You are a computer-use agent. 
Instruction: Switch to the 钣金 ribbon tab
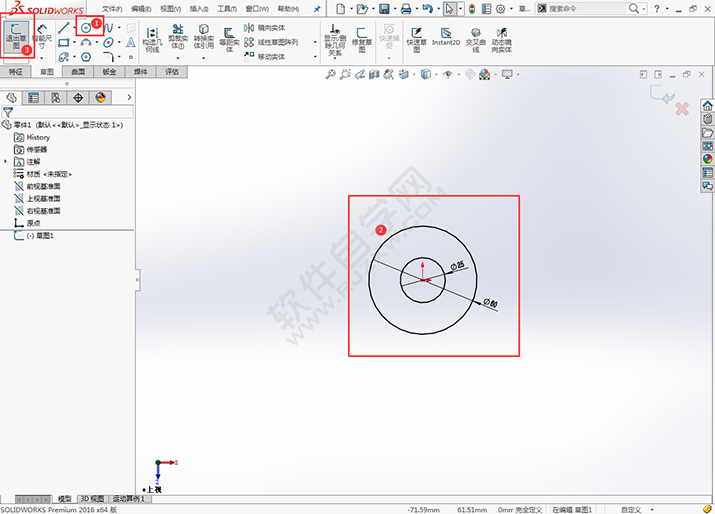[109, 72]
